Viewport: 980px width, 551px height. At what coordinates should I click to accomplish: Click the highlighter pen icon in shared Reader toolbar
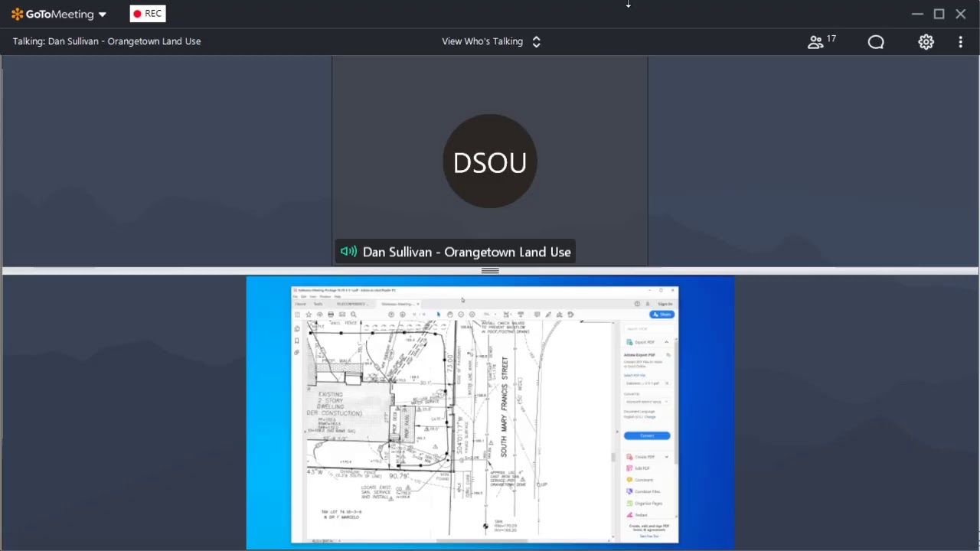pos(548,315)
